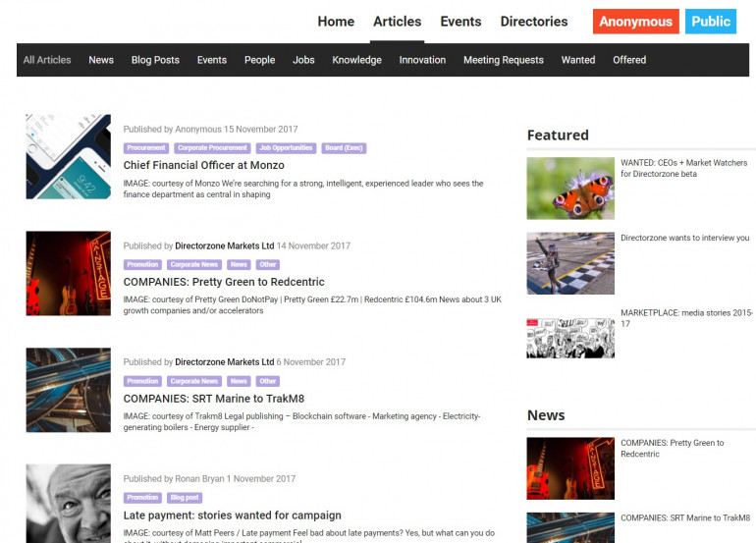Open Directorzone wants to interview you link
Viewport: 756px width, 543px height.
(684, 238)
